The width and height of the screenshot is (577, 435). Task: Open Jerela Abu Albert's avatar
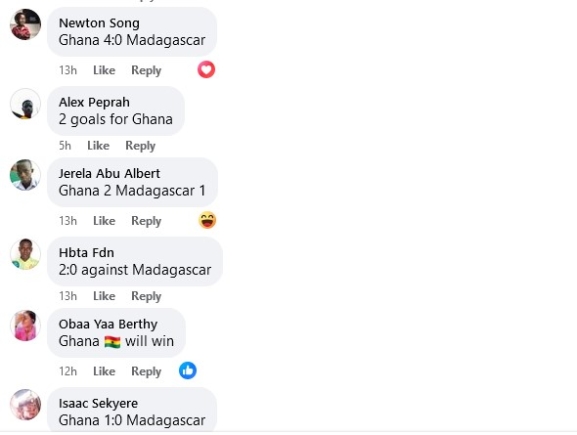point(25,175)
